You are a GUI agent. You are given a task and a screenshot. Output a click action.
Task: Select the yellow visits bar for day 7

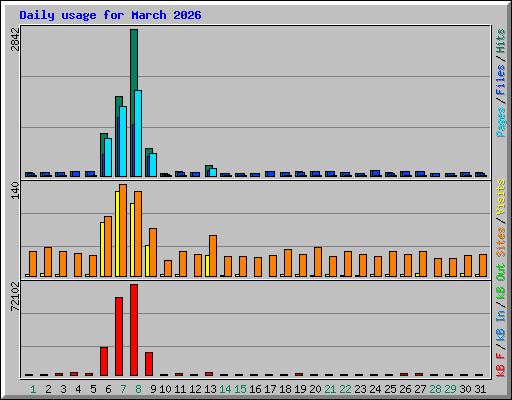tap(117, 234)
